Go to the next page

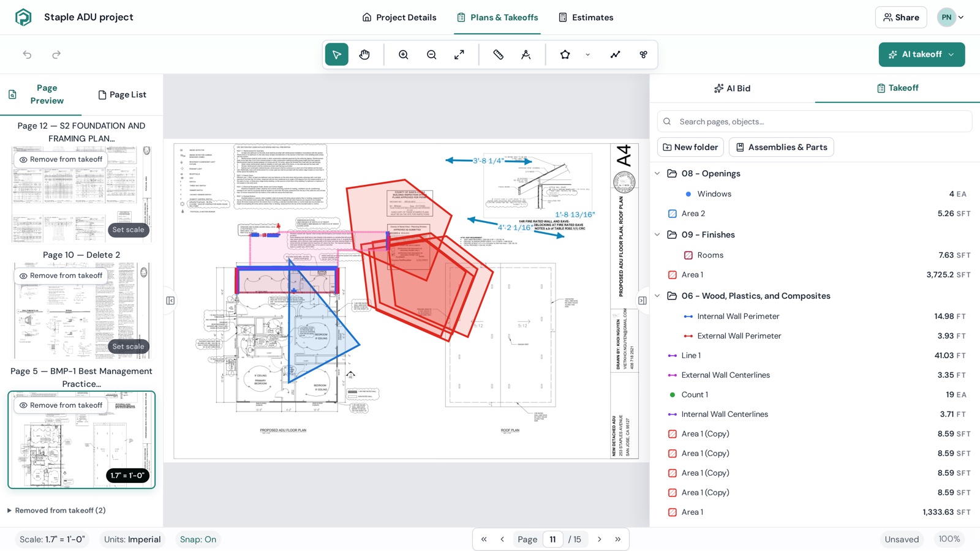coord(600,539)
